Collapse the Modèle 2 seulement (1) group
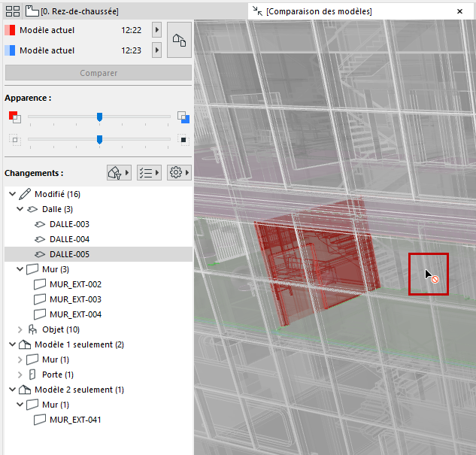476x455 pixels. click(12, 389)
